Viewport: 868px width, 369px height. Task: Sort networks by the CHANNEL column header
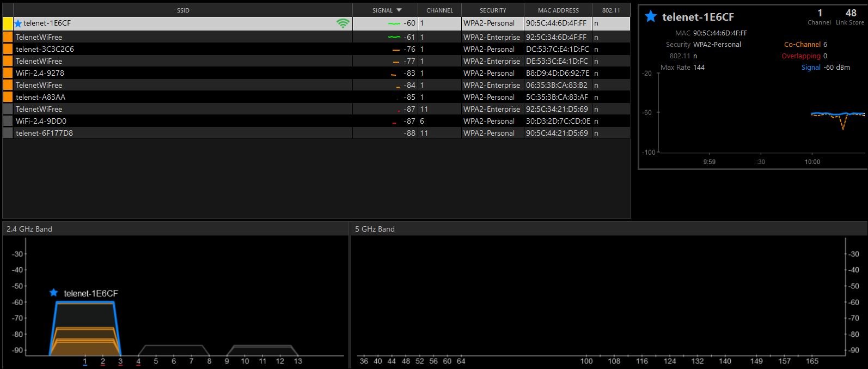(439, 10)
